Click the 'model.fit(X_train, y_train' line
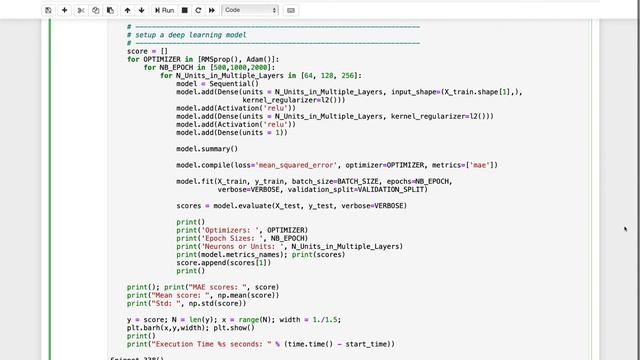 [314, 182]
